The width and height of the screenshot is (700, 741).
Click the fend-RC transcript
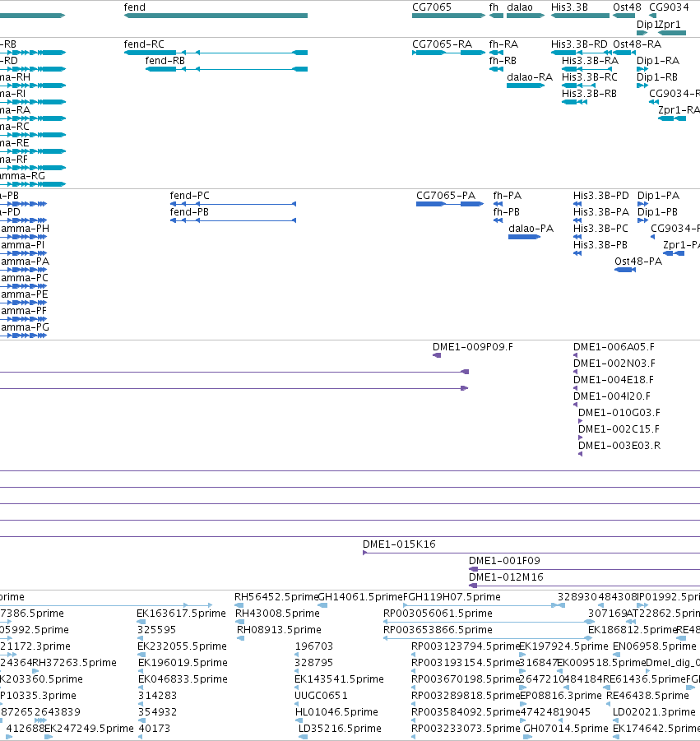(216, 53)
